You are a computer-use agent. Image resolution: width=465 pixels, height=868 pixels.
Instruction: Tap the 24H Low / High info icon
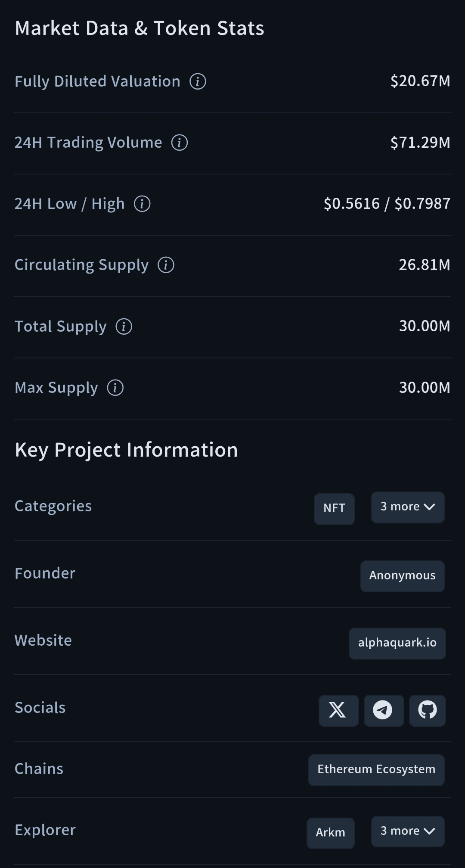pos(142,203)
